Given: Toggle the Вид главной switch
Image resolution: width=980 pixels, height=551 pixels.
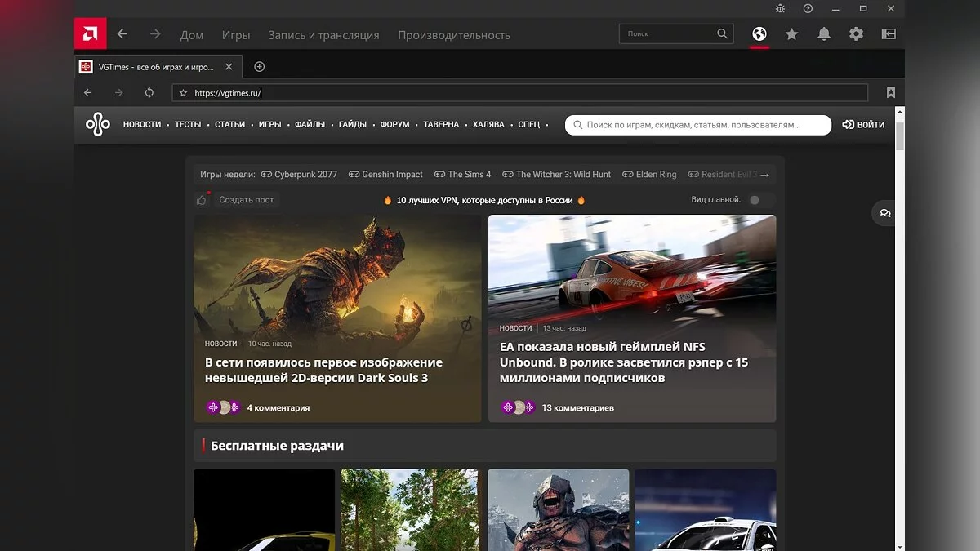Looking at the screenshot, I should [x=758, y=199].
